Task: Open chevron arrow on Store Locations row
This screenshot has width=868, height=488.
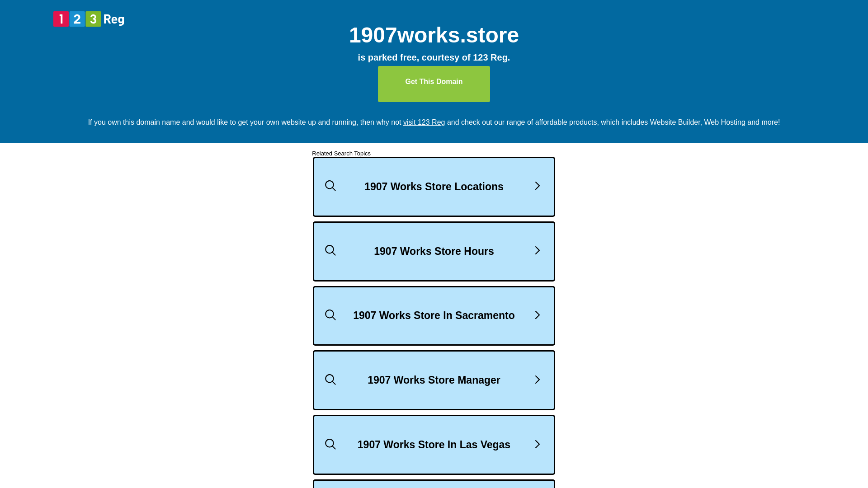Action: tap(537, 186)
